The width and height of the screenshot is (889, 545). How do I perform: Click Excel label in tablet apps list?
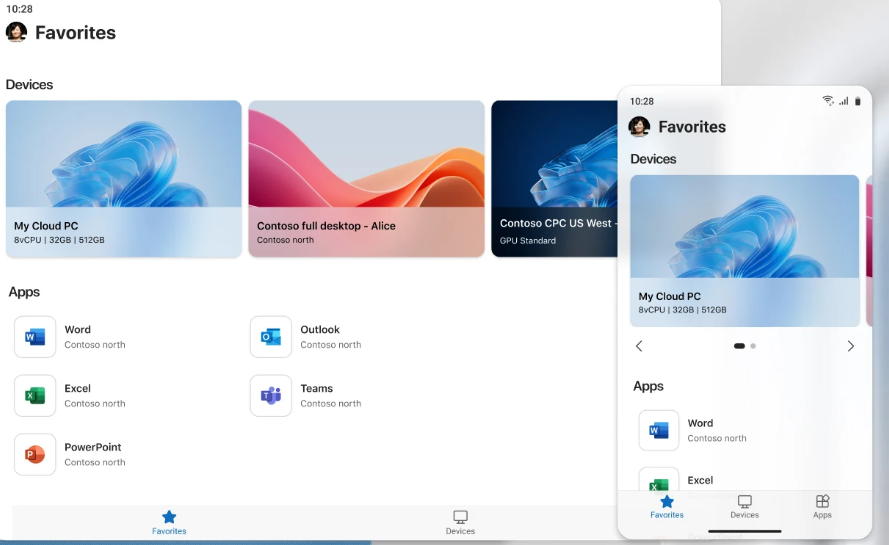pos(78,388)
